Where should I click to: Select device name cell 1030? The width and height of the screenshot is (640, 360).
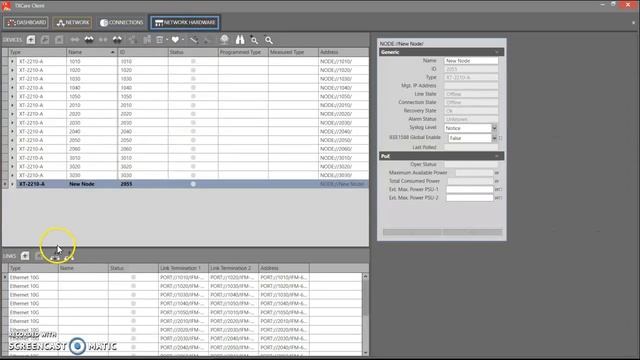[x=92, y=79]
